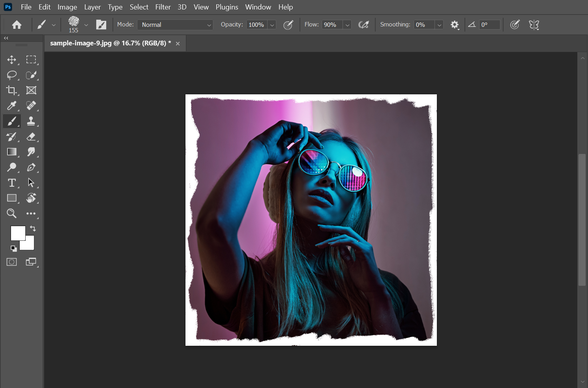Image resolution: width=588 pixels, height=388 pixels.
Task: Open the Layer menu
Action: [x=92, y=7]
